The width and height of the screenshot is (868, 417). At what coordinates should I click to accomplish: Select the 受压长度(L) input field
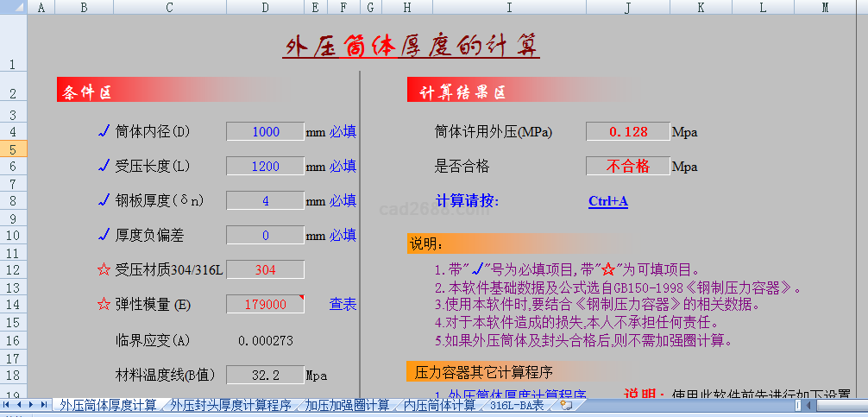point(265,167)
